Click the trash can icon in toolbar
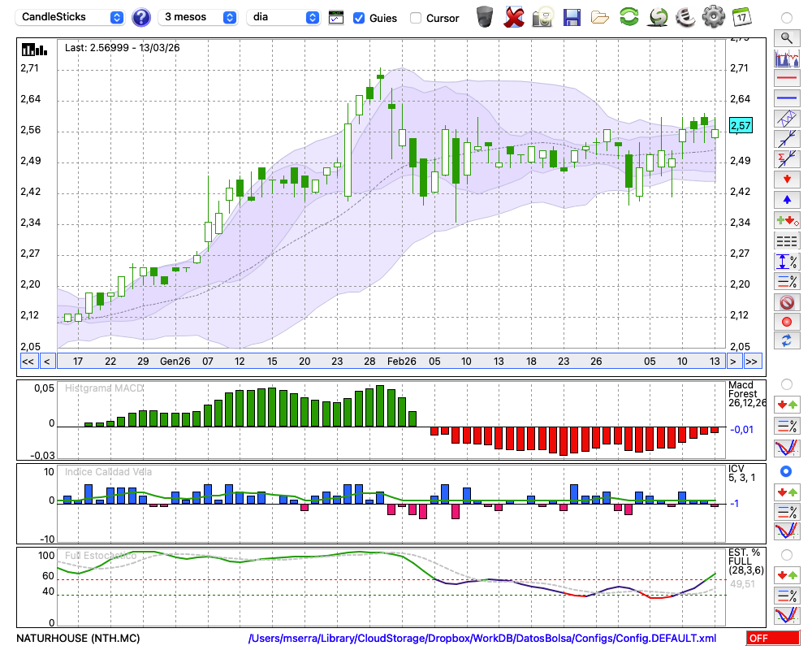 485,16
